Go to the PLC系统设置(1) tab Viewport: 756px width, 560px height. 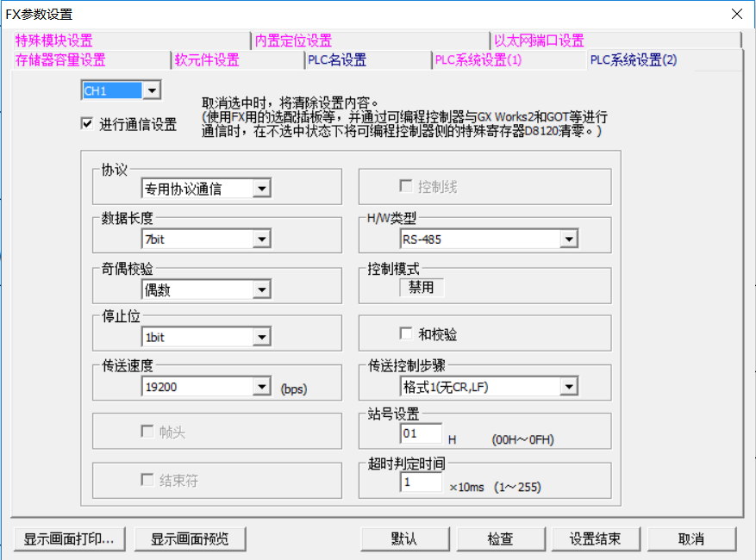click(x=478, y=60)
